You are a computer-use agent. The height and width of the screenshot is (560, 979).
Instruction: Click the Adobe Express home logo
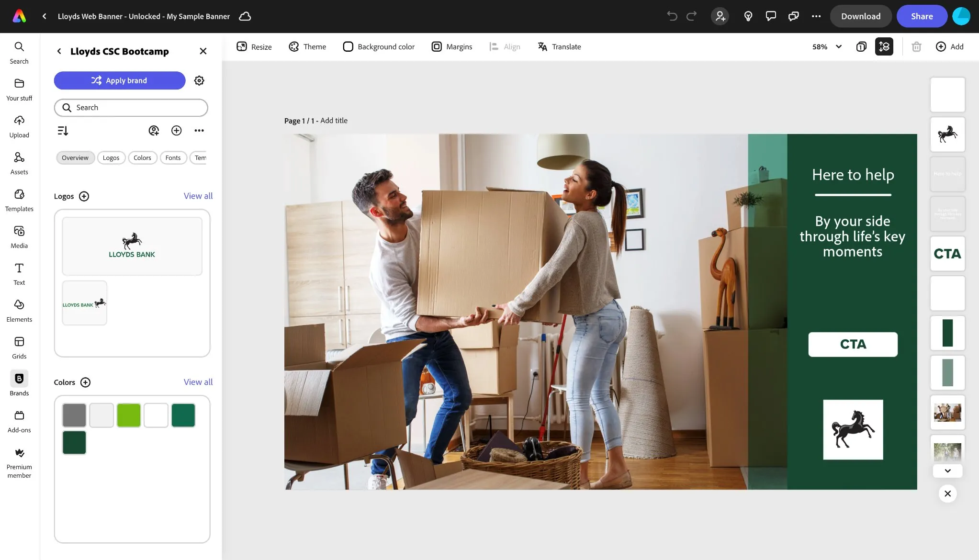tap(19, 16)
